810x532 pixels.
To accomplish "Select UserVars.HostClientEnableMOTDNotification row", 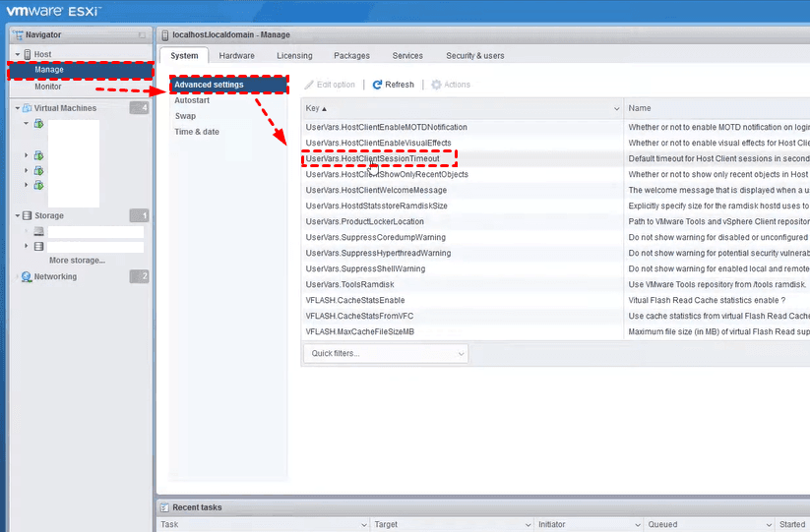I will [556, 128].
